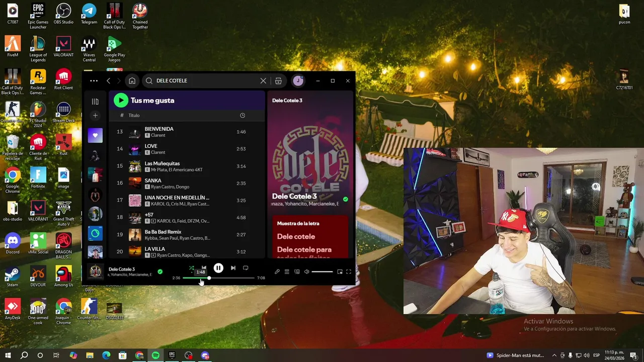
Task: Navigate back in Spotify
Action: click(108, 81)
